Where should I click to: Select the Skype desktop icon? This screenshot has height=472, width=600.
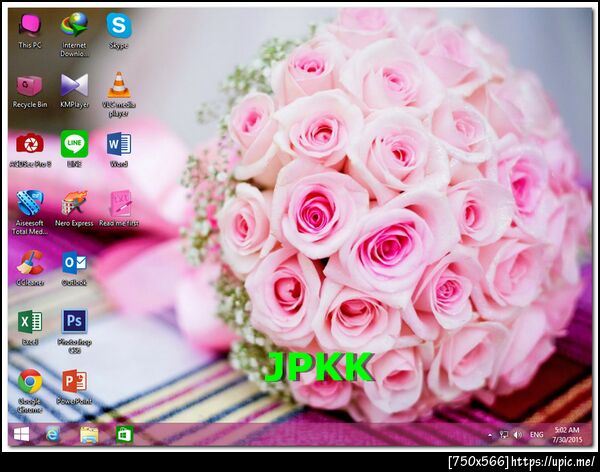coord(119,31)
